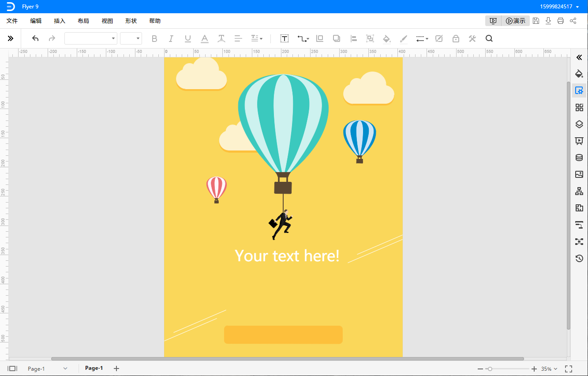Open the line color pen tool
Image resolution: width=588 pixels, height=376 pixels.
[x=404, y=39]
